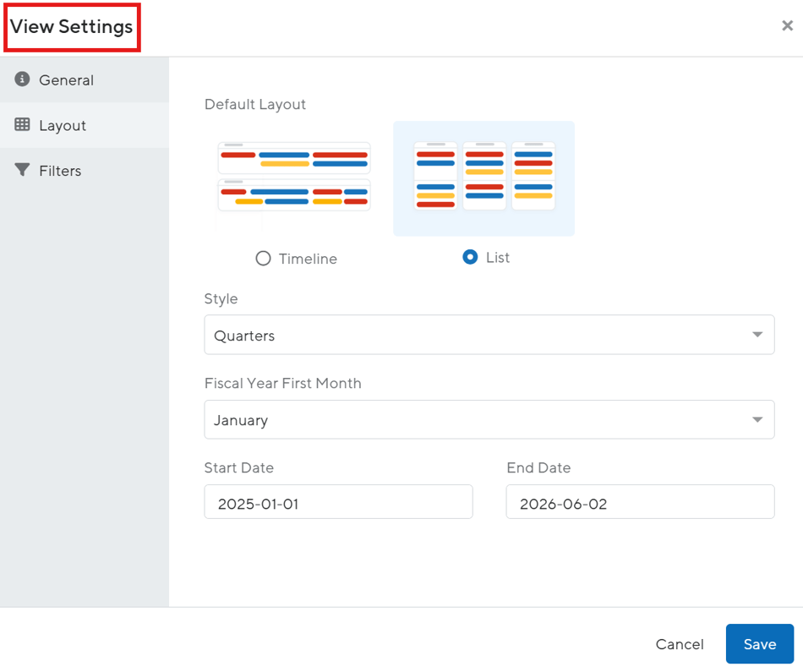Open the Filters tab
Viewport: 803px width, 672px height.
[60, 171]
